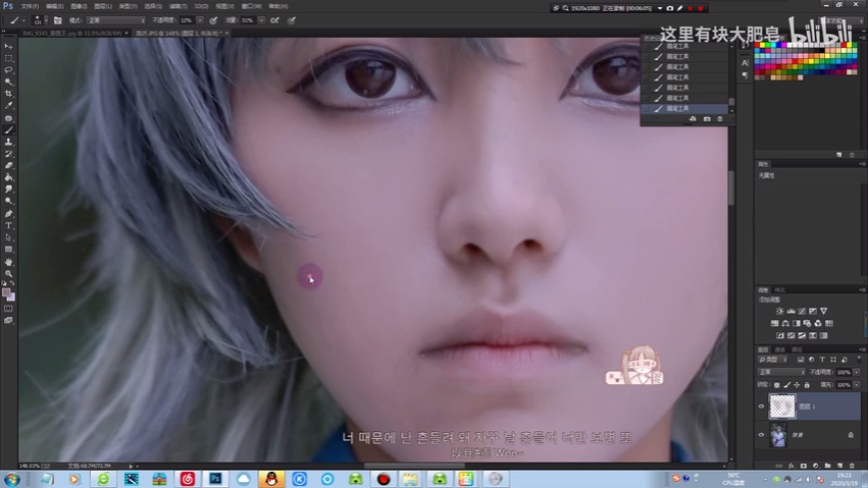
Task: Select the Paint Bucket tool
Action: 9,178
